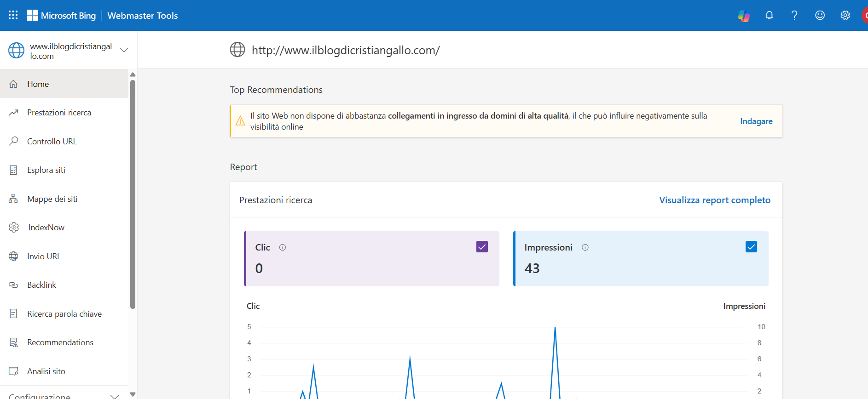Viewport: 868px width, 399px height.
Task: Click the Microsoft Bing logo
Action: pyautogui.click(x=61, y=15)
